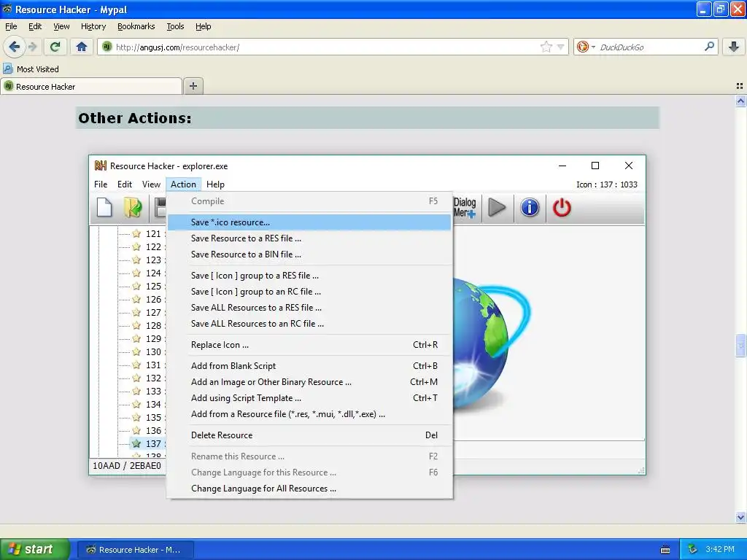Open the URL history dropdown arrow
Screen dimensions: 747x560
561,47
